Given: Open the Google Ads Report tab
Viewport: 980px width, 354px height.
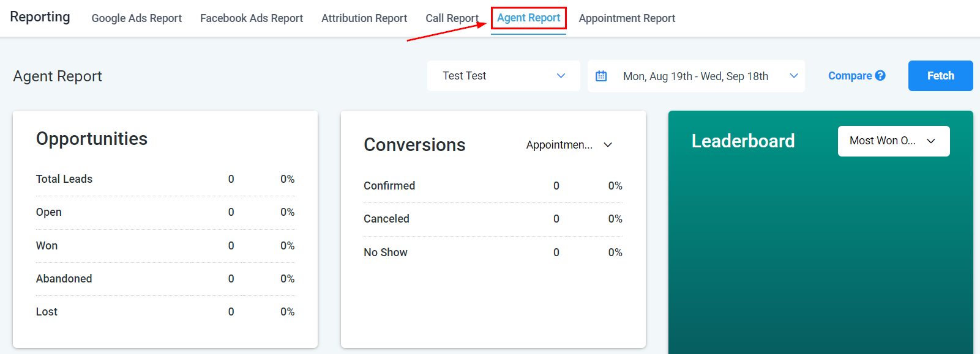Looking at the screenshot, I should pyautogui.click(x=137, y=18).
